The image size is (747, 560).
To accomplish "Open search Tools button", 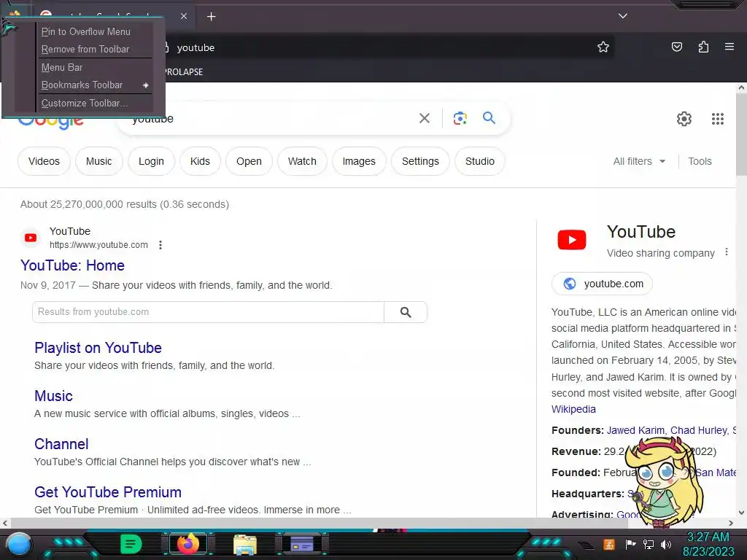I will [x=700, y=161].
